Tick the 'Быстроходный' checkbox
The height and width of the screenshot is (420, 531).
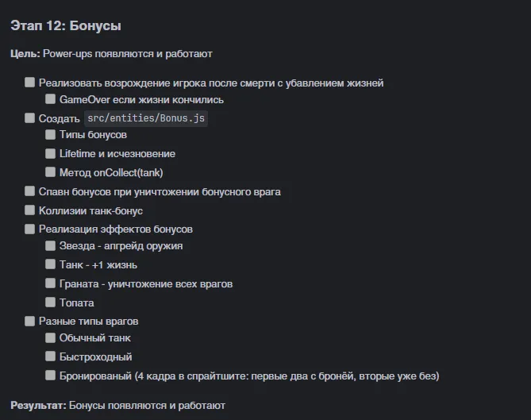[51, 356]
